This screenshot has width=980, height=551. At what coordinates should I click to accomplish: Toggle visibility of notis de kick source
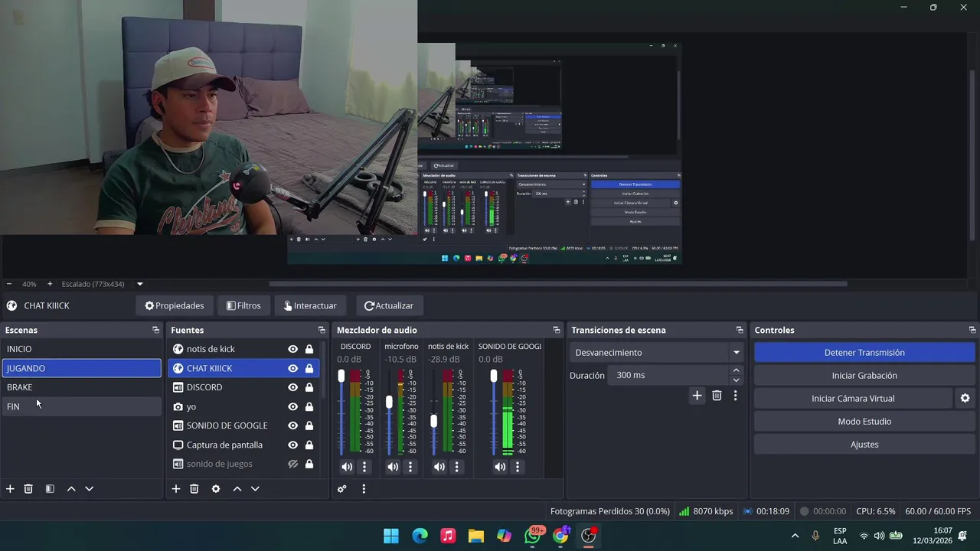[x=292, y=349]
